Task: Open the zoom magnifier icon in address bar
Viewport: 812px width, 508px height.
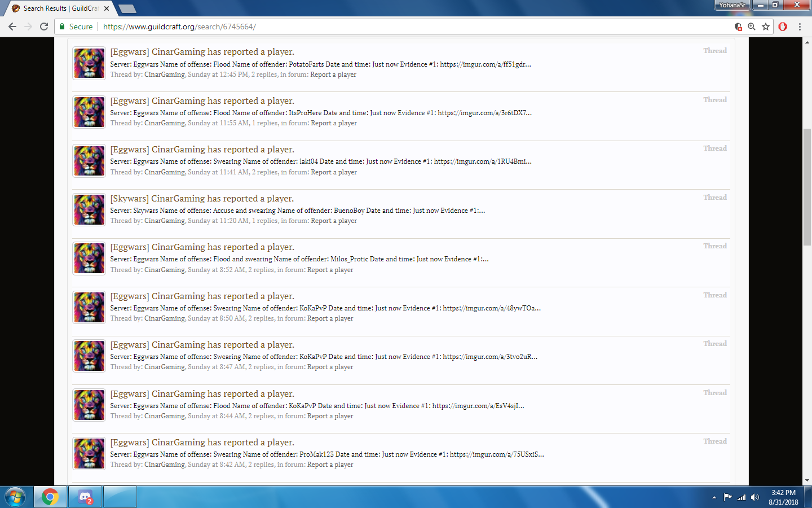Action: 752,27
